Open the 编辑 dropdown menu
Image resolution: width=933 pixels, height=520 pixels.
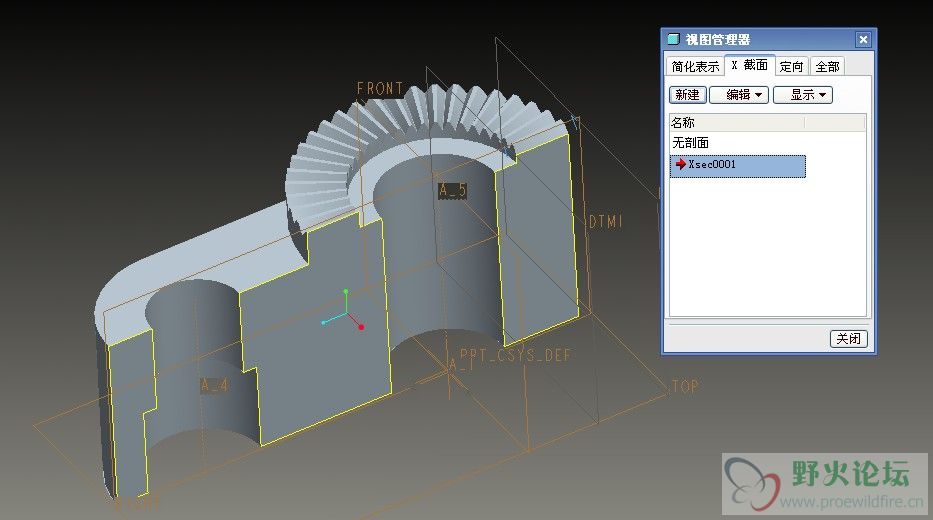tap(739, 95)
